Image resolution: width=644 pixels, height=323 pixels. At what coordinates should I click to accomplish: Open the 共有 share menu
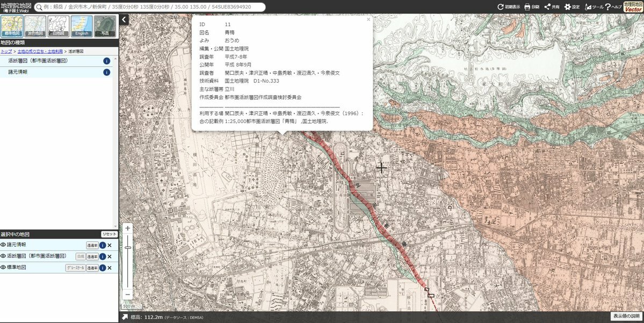pyautogui.click(x=552, y=6)
